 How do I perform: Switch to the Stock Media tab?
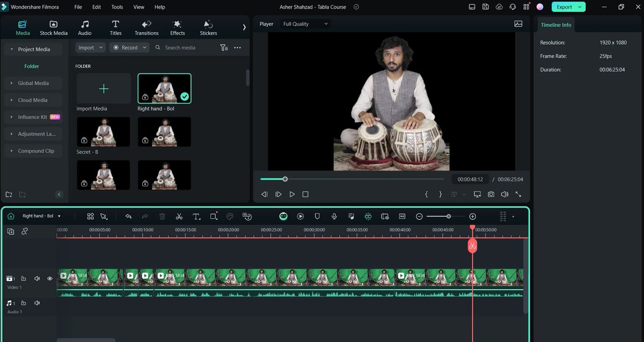[54, 27]
